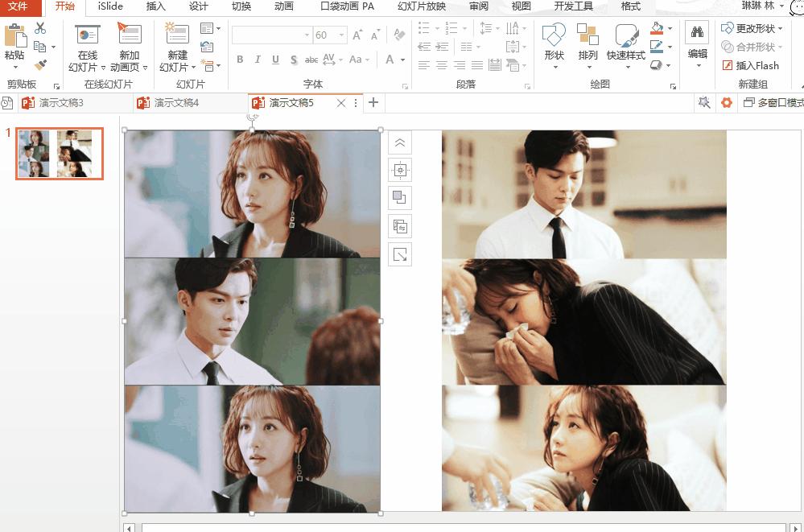This screenshot has height=532, width=804.
Task: Toggle Bold text formatting
Action: coord(240,60)
